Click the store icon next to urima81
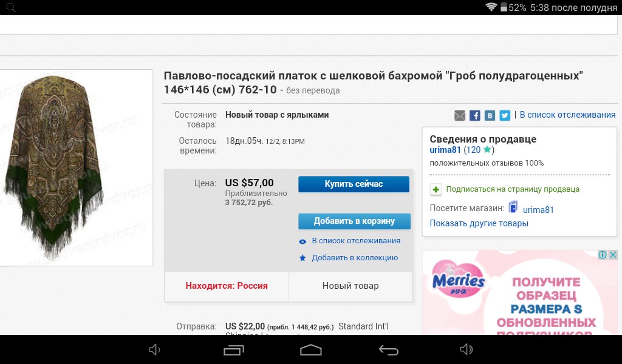 coord(513,207)
